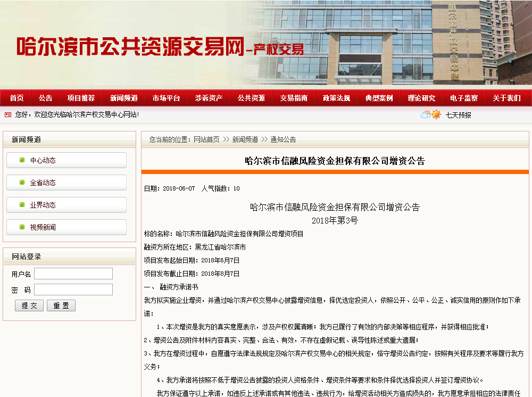532x397 pixels.
Task: Open 交易指南 navigation item
Action: point(294,98)
